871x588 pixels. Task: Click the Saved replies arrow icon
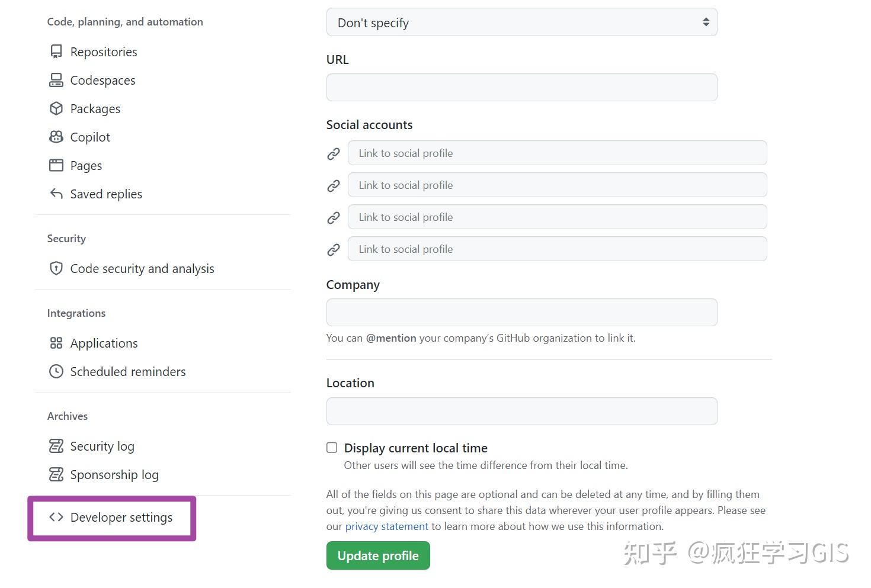pos(56,194)
